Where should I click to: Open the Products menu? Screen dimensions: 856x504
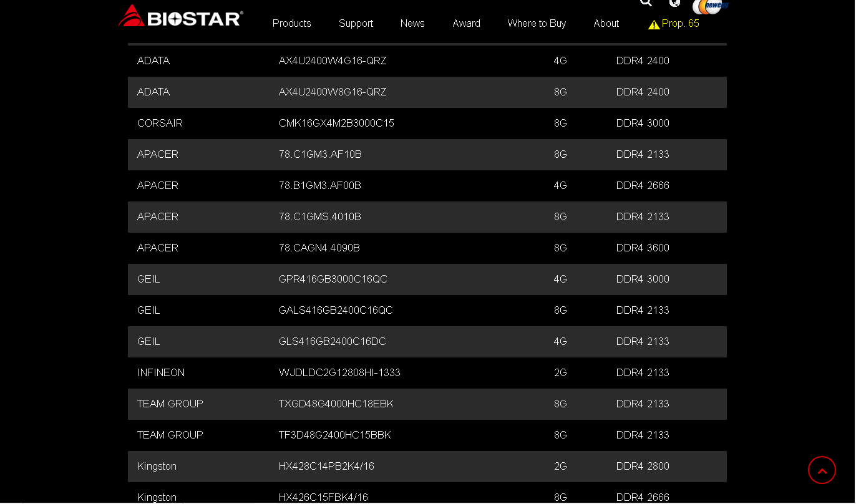[291, 23]
